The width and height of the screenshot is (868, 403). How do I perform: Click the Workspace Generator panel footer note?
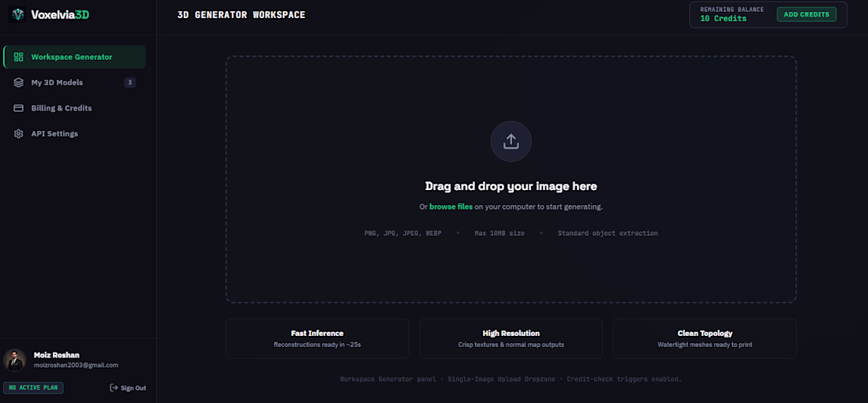(511, 379)
